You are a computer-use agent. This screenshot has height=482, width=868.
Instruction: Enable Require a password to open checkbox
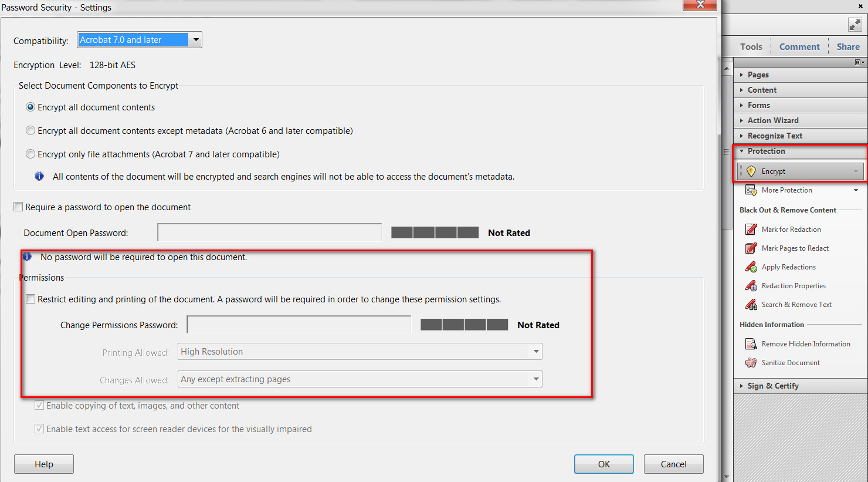(19, 207)
